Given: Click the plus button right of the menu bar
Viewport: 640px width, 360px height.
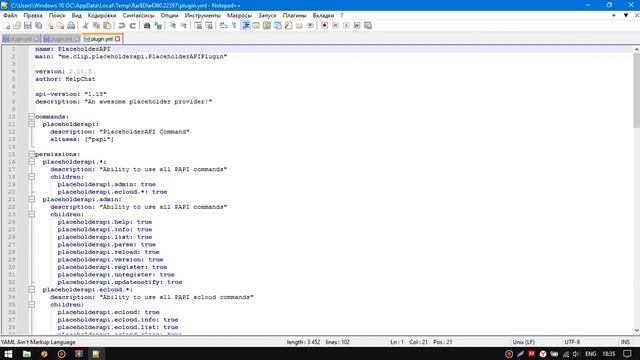Looking at the screenshot, I should [613, 16].
